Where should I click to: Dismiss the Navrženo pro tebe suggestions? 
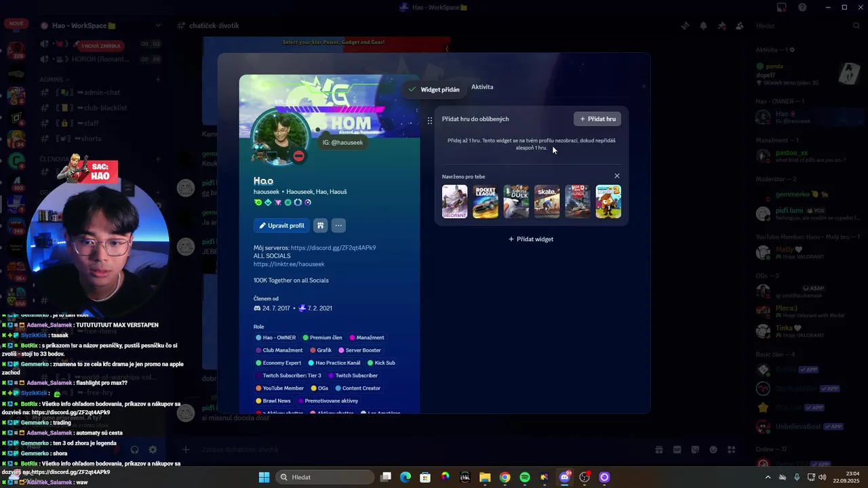pyautogui.click(x=617, y=176)
